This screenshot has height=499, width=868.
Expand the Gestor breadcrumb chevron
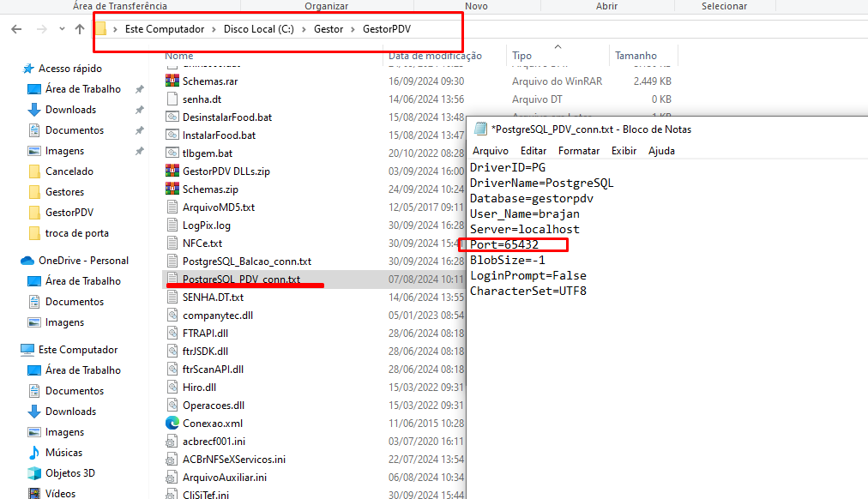tap(353, 29)
